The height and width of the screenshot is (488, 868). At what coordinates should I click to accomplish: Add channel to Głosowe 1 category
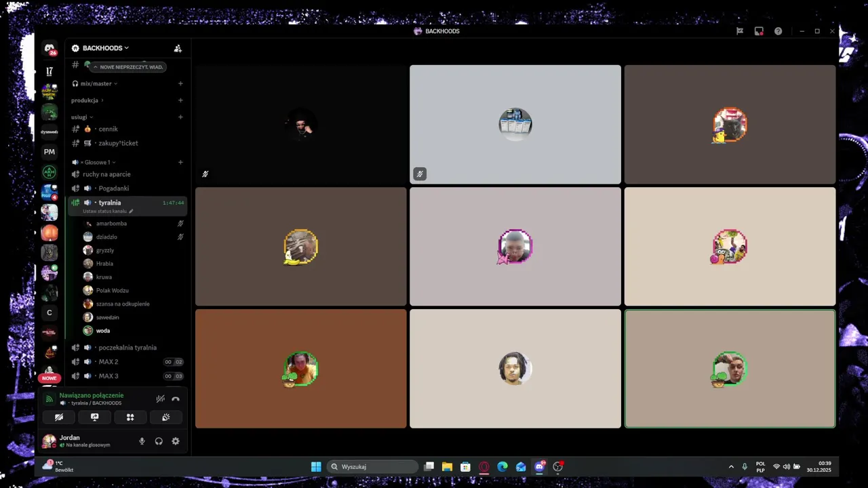pyautogui.click(x=180, y=162)
